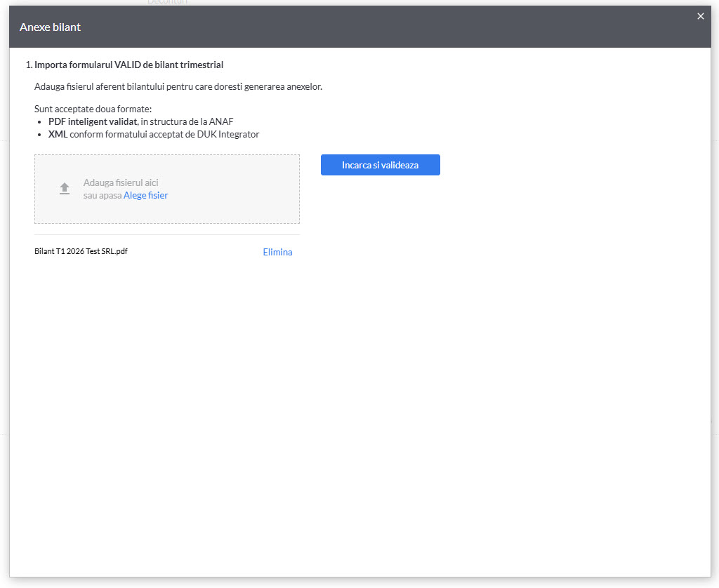The image size is (719, 588).
Task: Open file picker via Alege fisier
Action: pyautogui.click(x=146, y=195)
